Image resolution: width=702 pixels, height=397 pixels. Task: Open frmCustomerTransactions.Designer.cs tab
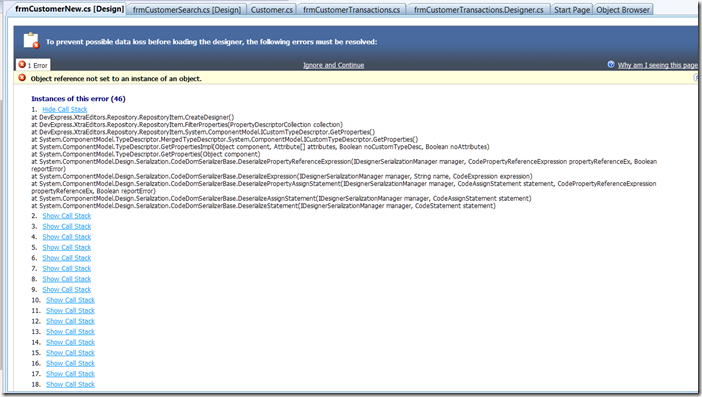pyautogui.click(x=479, y=9)
